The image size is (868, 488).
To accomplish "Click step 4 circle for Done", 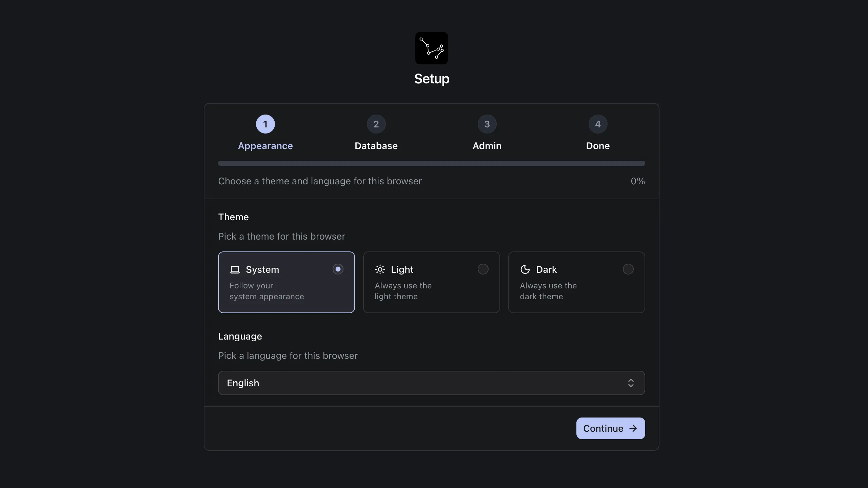I will point(598,124).
